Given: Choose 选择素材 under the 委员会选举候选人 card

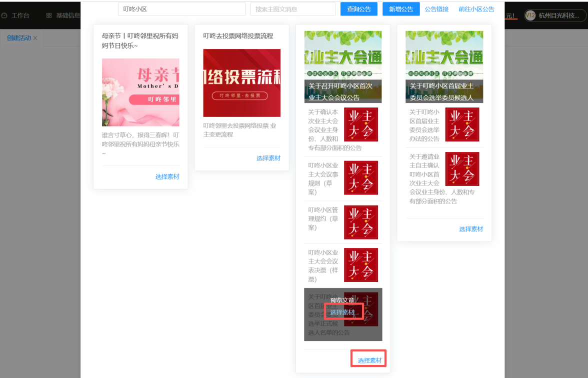Looking at the screenshot, I should (x=471, y=229).
